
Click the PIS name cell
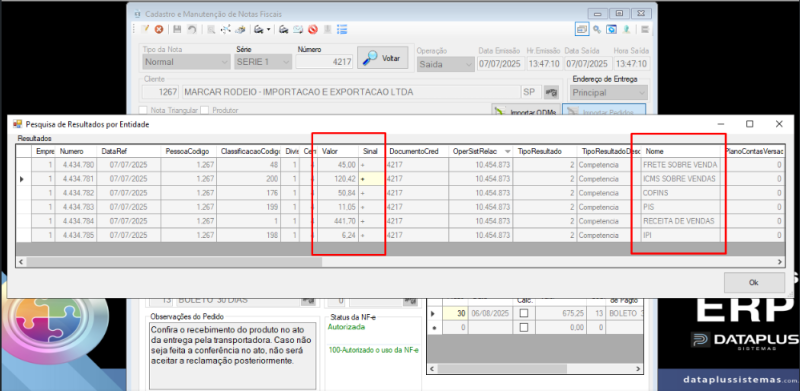[x=681, y=207]
